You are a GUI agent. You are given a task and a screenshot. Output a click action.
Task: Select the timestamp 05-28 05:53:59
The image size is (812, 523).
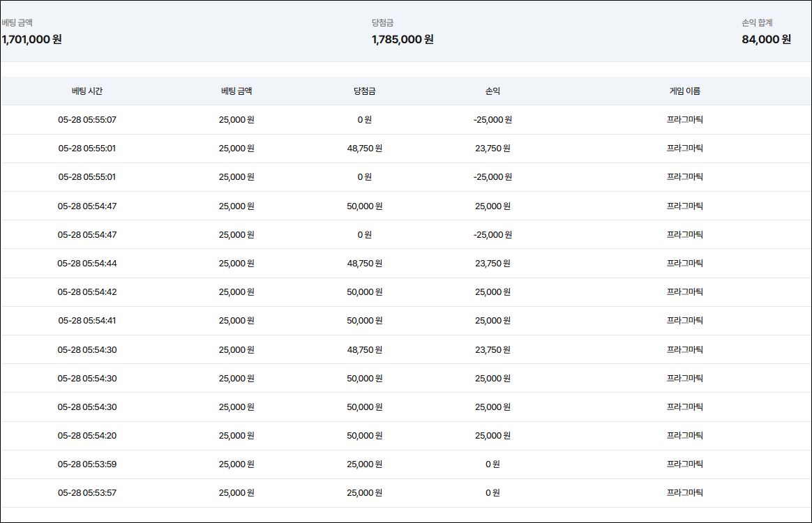point(87,464)
